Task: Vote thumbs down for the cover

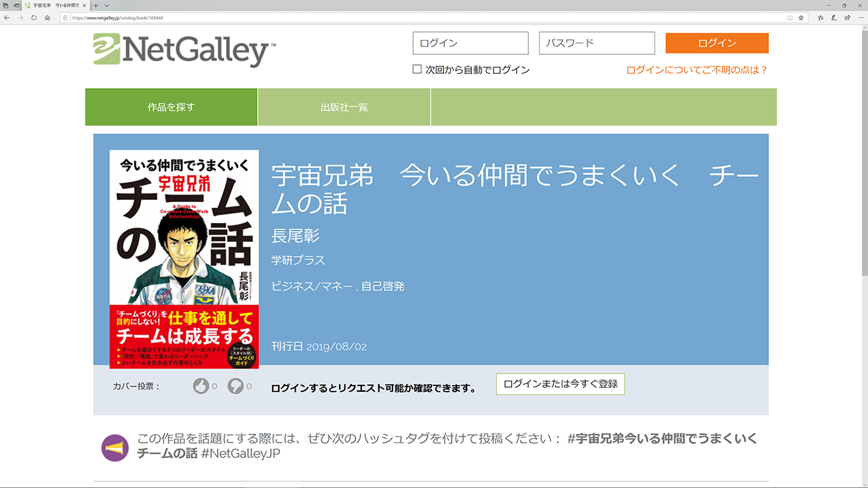Action: coord(235,386)
